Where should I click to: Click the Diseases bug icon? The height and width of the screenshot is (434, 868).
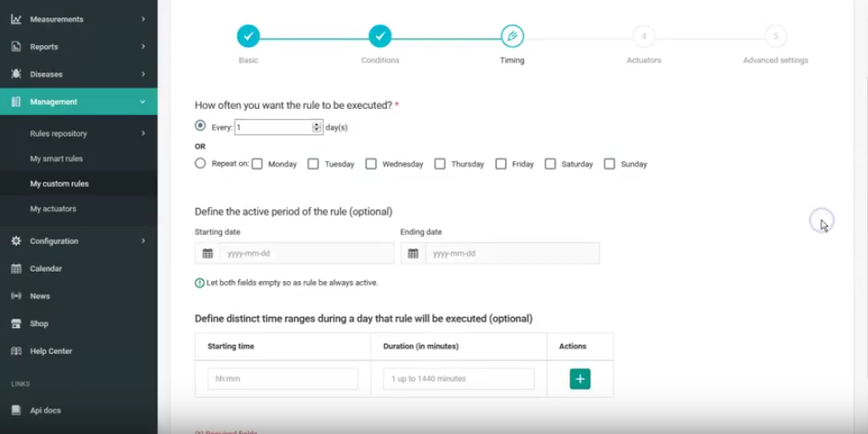pos(16,74)
